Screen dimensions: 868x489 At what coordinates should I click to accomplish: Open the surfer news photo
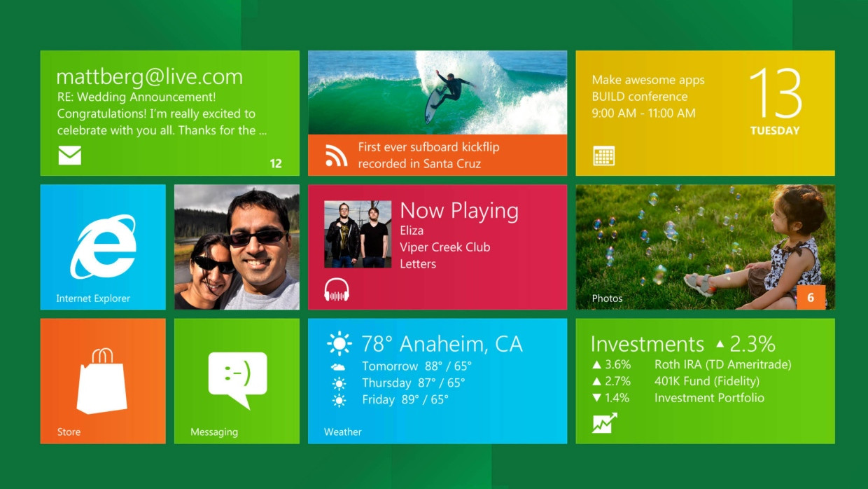[437, 92]
